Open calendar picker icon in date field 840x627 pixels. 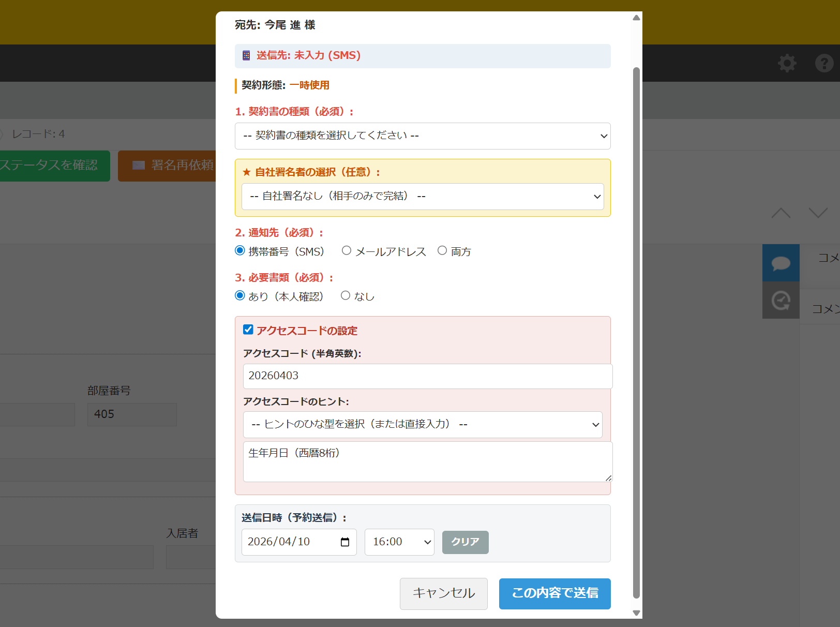[345, 542]
